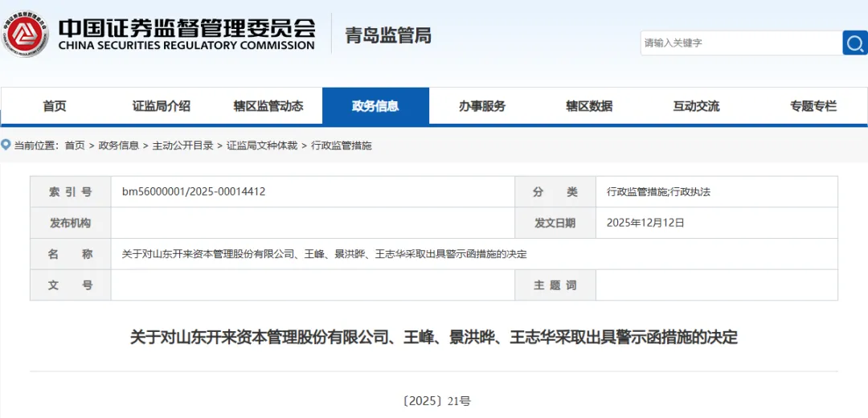868x418 pixels.
Task: Click the location pin icon before 当前位置
Action: 6,145
